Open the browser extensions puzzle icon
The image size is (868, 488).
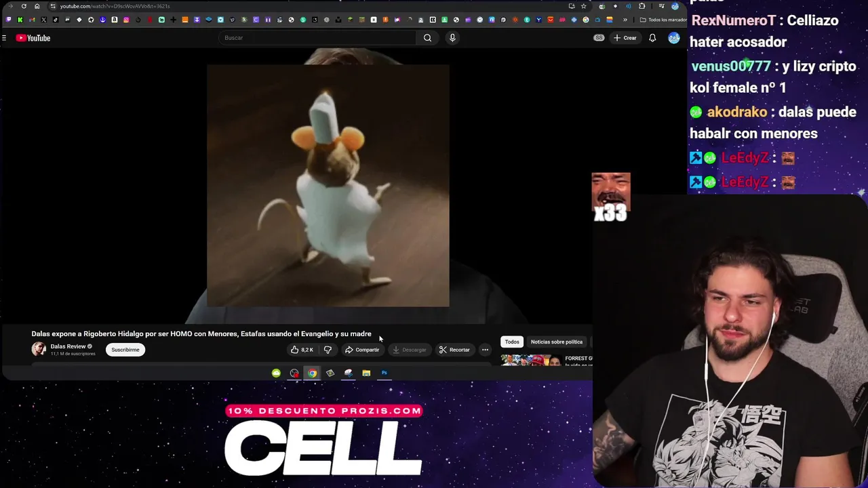tap(642, 6)
